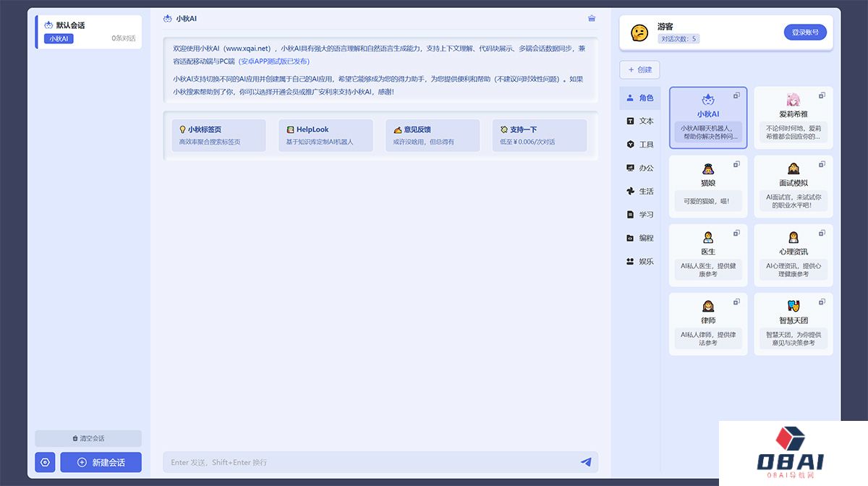The height and width of the screenshot is (486, 868).
Task: Click the pop-out icon on 面试模拟 card
Action: (822, 164)
